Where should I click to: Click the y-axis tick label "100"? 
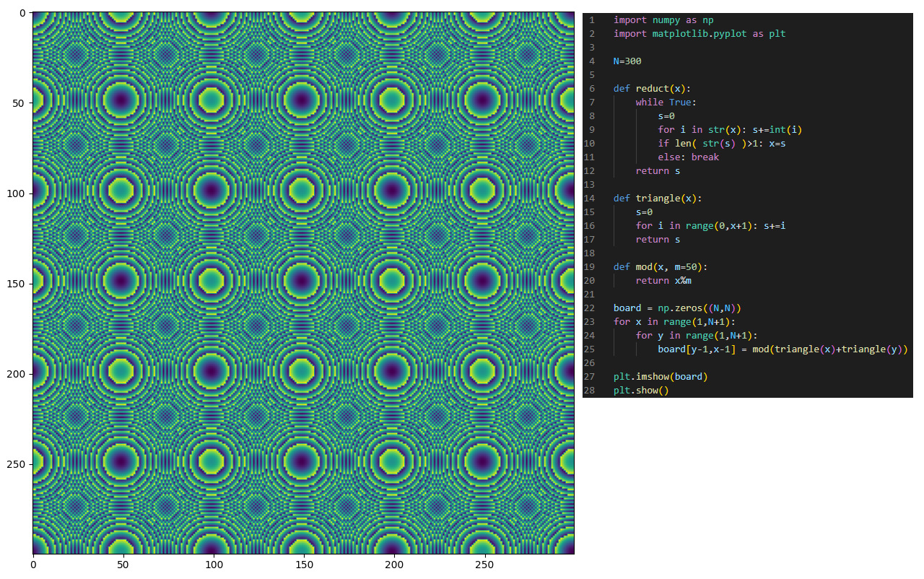(17, 193)
